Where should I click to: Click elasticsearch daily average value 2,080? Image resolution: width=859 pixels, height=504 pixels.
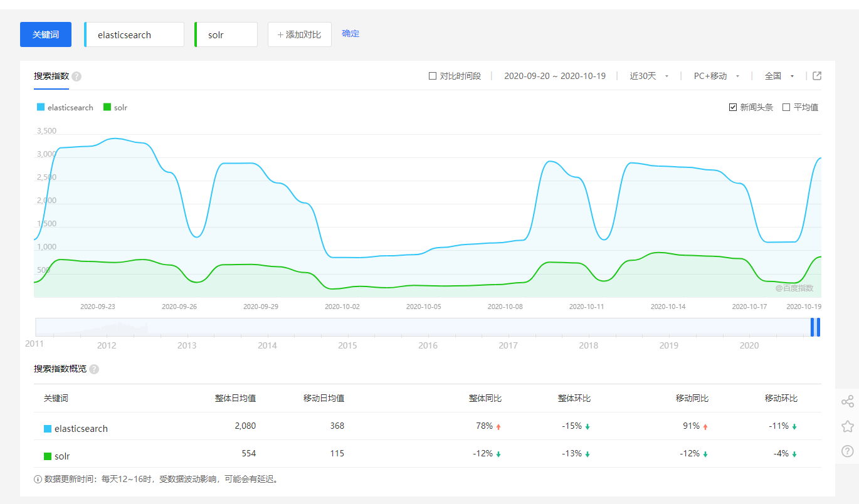pyautogui.click(x=245, y=426)
